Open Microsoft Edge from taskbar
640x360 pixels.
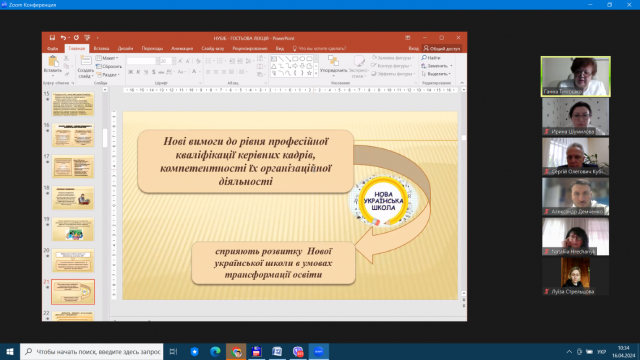click(x=215, y=351)
